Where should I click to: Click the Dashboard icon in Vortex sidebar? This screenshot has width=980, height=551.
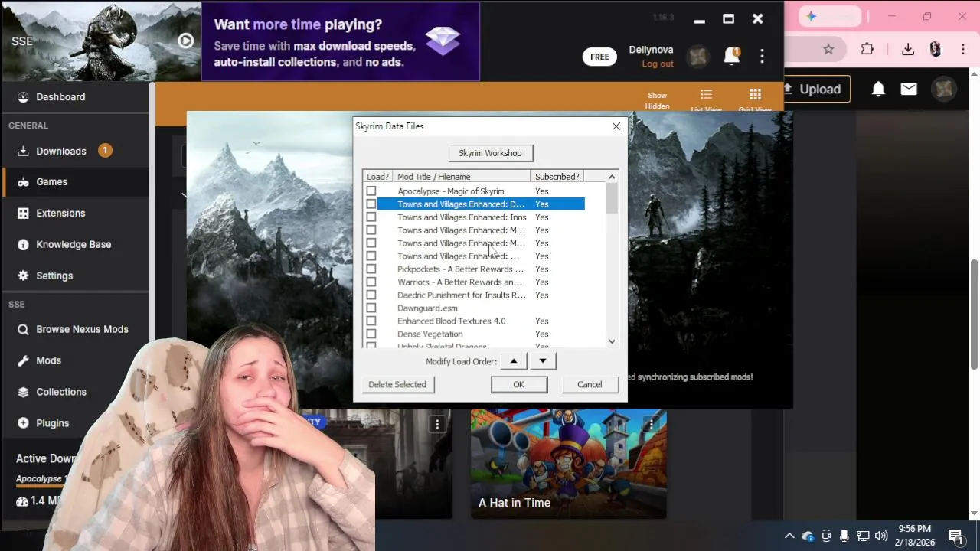click(x=23, y=97)
